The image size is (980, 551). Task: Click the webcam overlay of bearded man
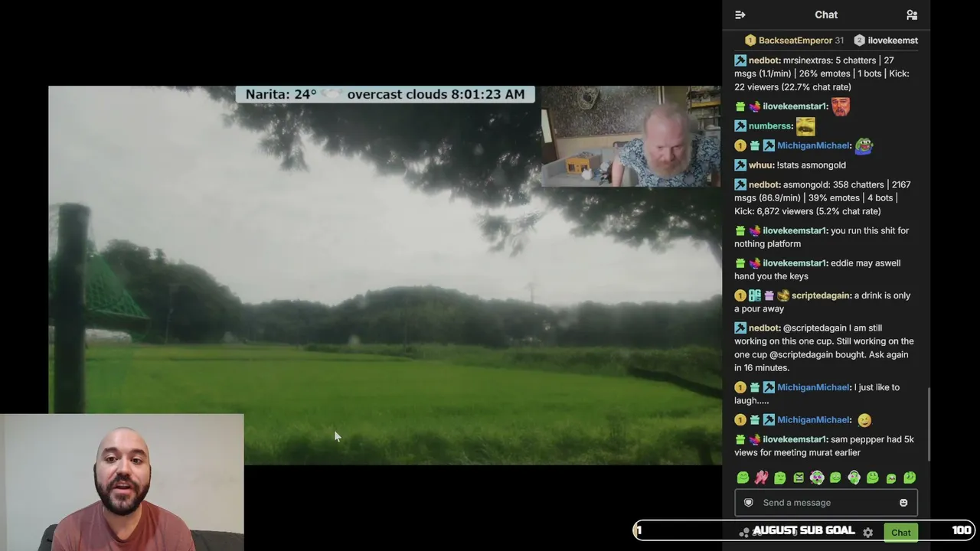[x=631, y=136]
